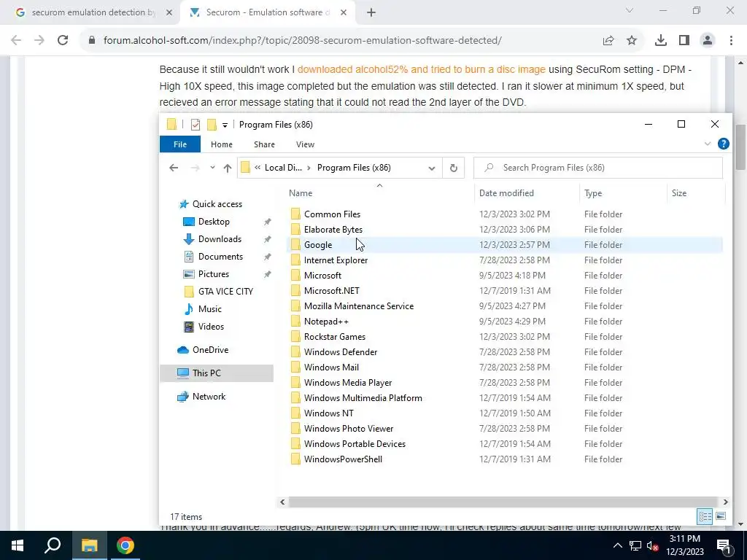Image resolution: width=747 pixels, height=560 pixels.
Task: Select Network in navigation pane
Action: 209,397
